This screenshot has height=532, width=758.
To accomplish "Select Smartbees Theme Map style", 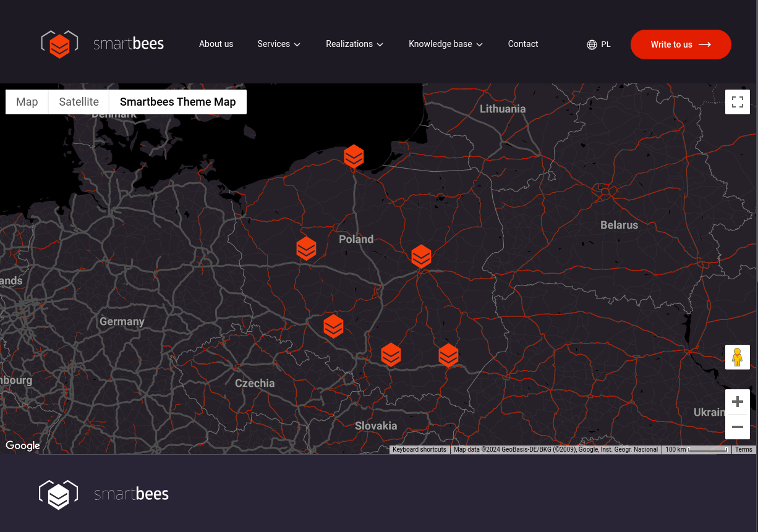I will [x=178, y=102].
